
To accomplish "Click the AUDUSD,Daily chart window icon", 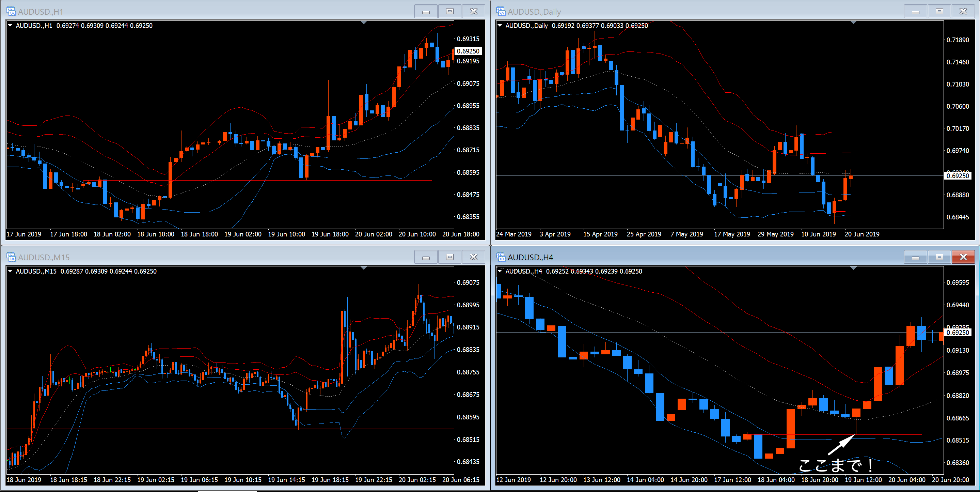I will [501, 12].
